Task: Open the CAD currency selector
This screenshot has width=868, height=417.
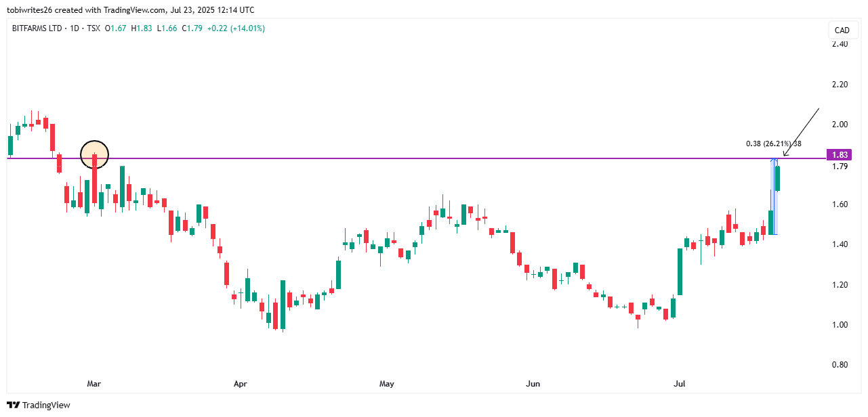Action: tap(842, 30)
